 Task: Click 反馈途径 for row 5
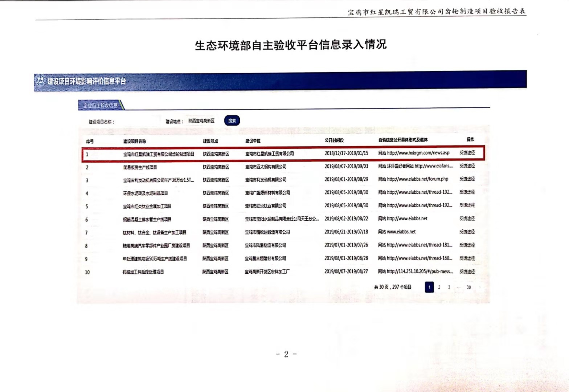pos(467,205)
